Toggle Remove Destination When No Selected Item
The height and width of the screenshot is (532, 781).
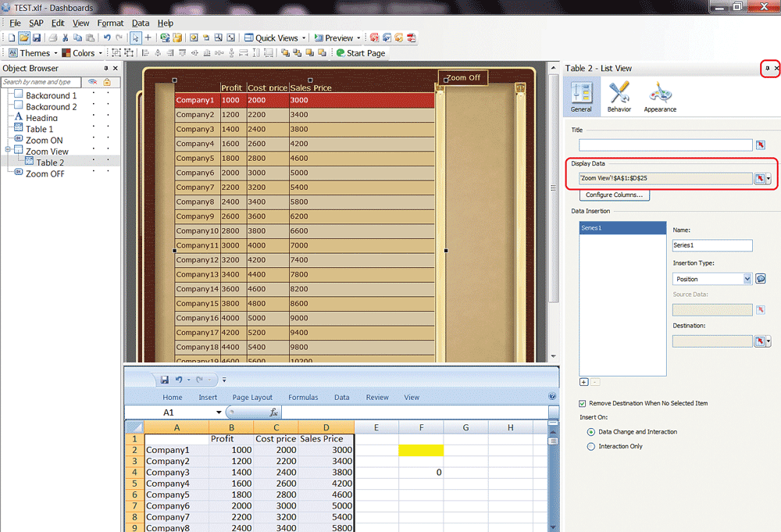pyautogui.click(x=583, y=403)
